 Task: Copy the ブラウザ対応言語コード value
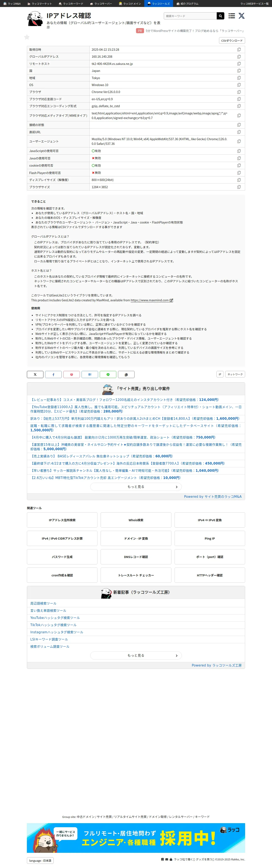[x=239, y=99]
